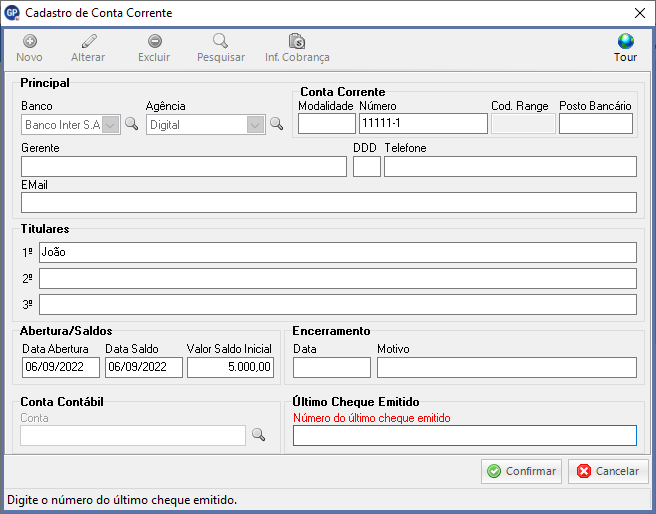This screenshot has height=514, width=656.
Task: Click the Gerente input field
Action: pos(184,166)
